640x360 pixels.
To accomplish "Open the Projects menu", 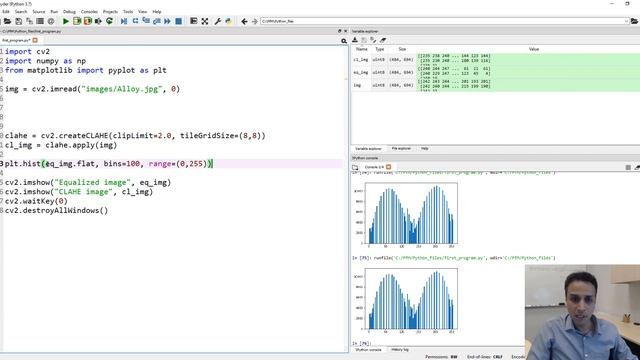I will pos(110,12).
